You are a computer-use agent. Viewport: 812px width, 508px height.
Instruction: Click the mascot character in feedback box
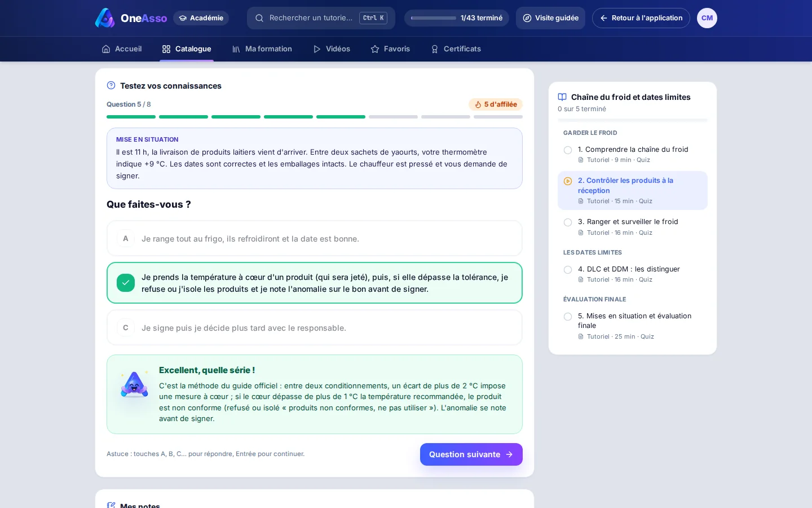tap(134, 385)
